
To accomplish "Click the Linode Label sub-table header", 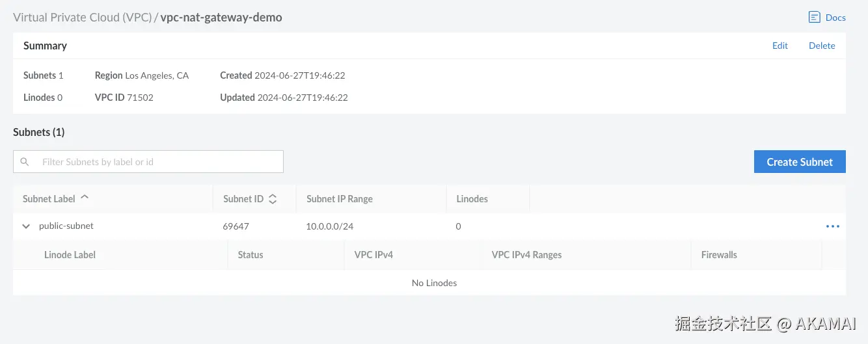I will 70,255.
